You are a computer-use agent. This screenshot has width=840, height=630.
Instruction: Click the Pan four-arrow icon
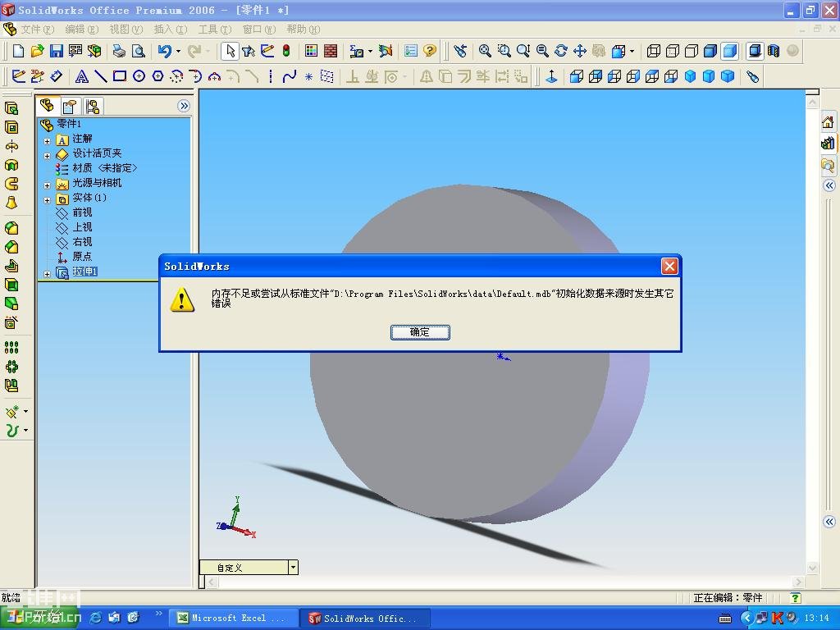pos(580,51)
